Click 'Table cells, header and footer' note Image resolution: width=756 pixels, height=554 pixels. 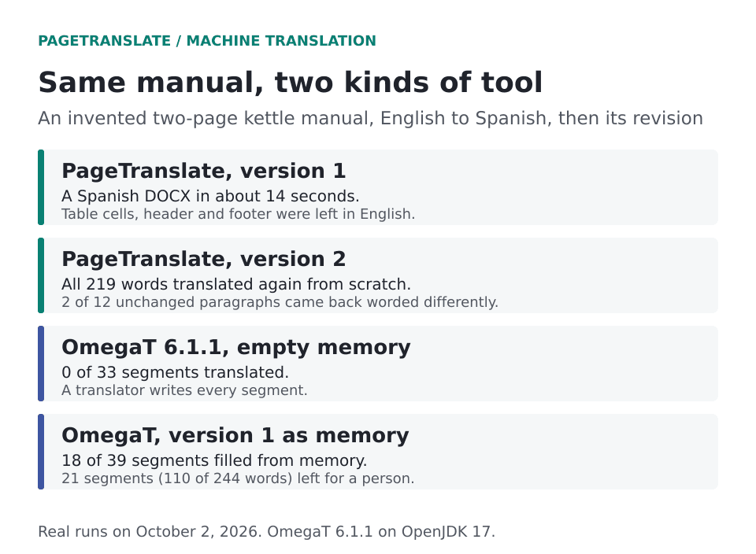click(x=238, y=214)
